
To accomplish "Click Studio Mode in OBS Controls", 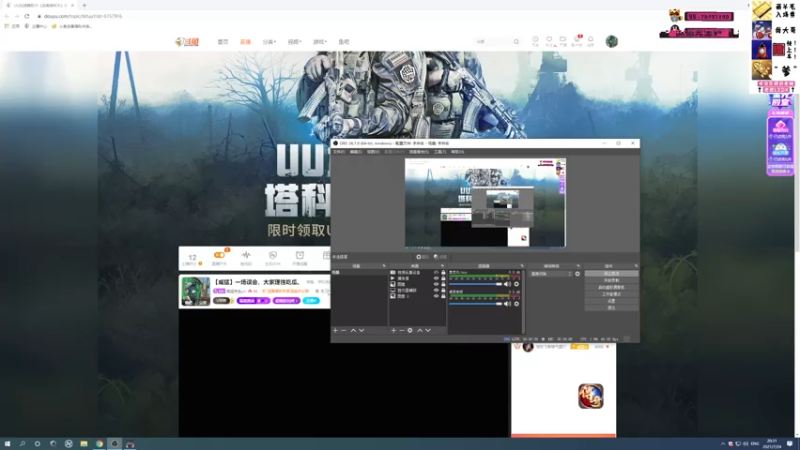I will [611, 294].
